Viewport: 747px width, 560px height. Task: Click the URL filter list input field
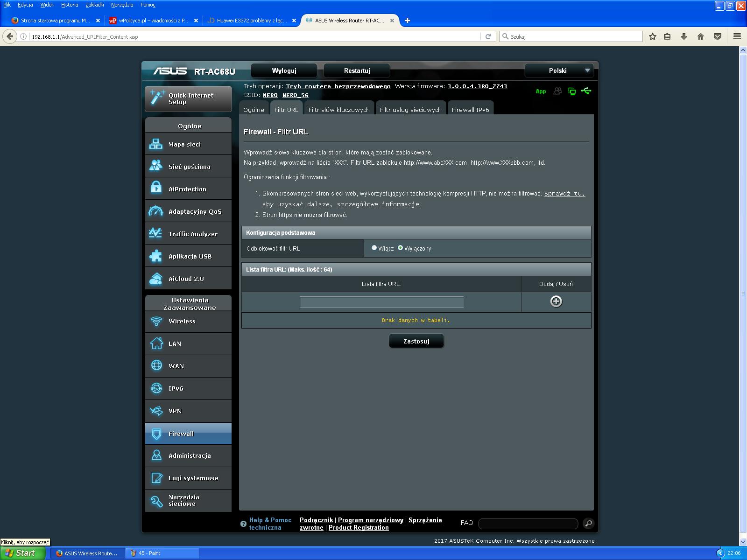tap(381, 302)
